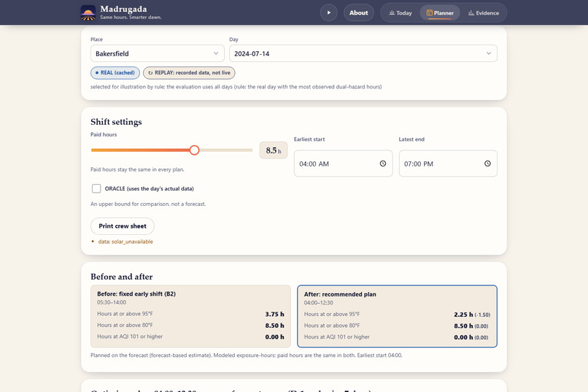This screenshot has height=392, width=588.
Task: Switch to the Today tab
Action: tap(401, 13)
